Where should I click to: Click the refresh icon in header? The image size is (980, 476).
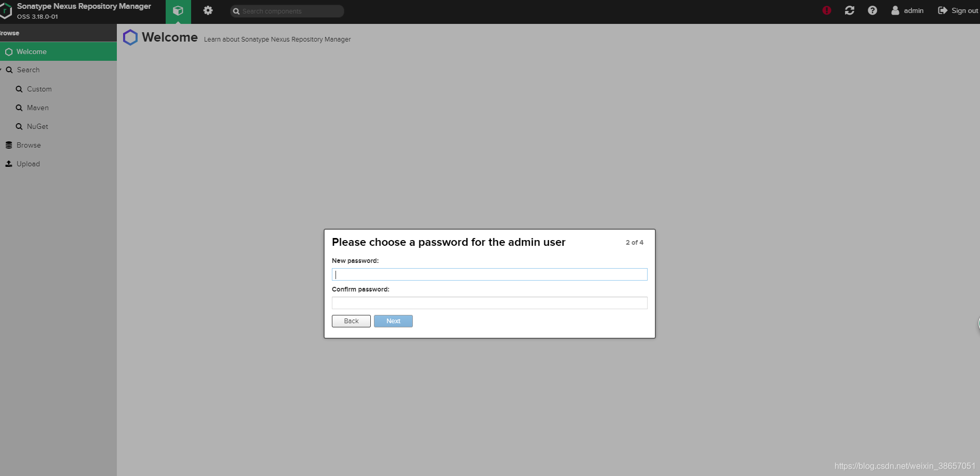pyautogui.click(x=850, y=10)
